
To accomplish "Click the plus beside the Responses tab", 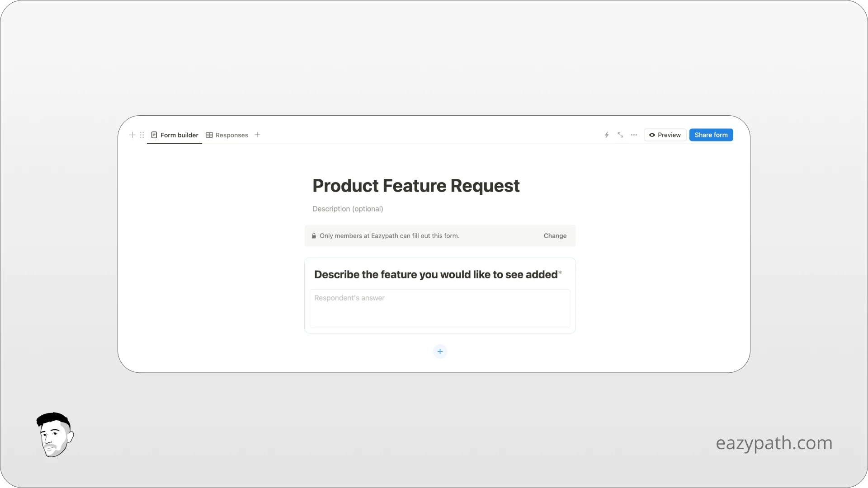I will 257,135.
